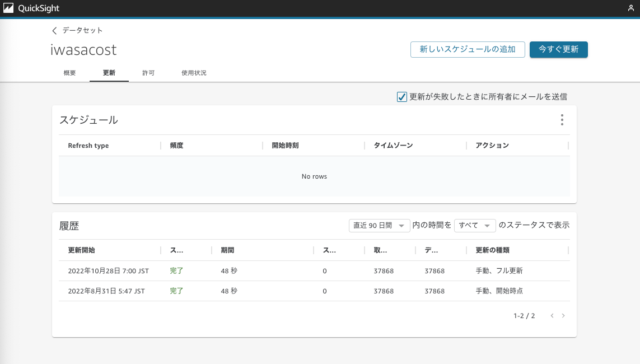The height and width of the screenshot is (364, 640).
Task: Open the すべて status filter dropdown
Action: click(x=475, y=225)
